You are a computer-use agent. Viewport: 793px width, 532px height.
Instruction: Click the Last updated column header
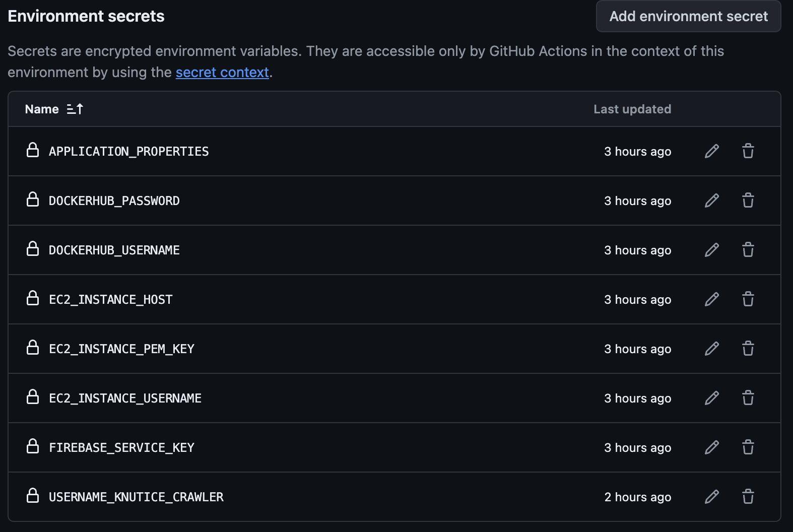click(632, 109)
